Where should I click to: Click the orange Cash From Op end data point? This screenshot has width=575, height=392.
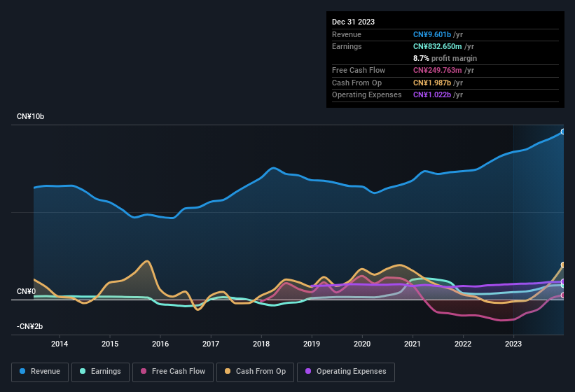click(x=563, y=265)
